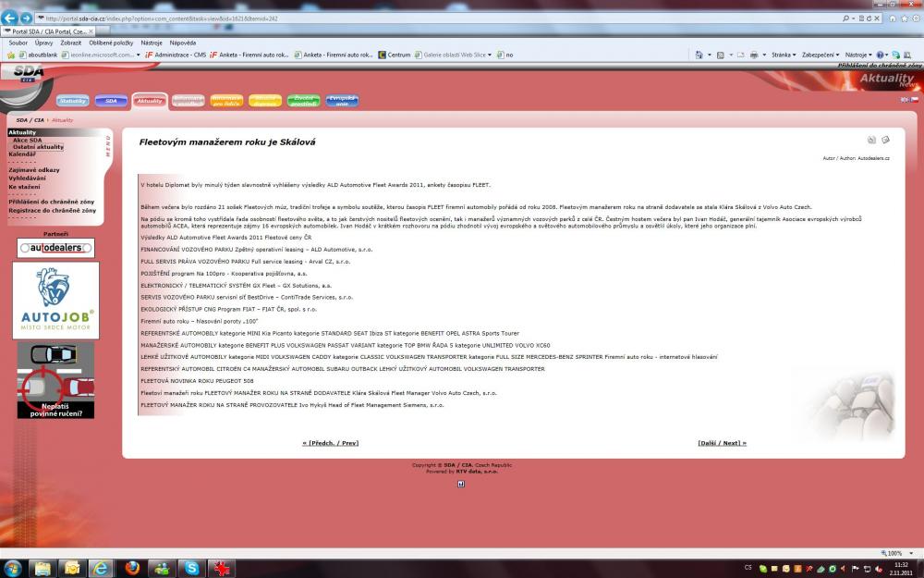Select the Evropská unie navigation tab
Viewport: 924px width, 578px height.
tap(342, 101)
